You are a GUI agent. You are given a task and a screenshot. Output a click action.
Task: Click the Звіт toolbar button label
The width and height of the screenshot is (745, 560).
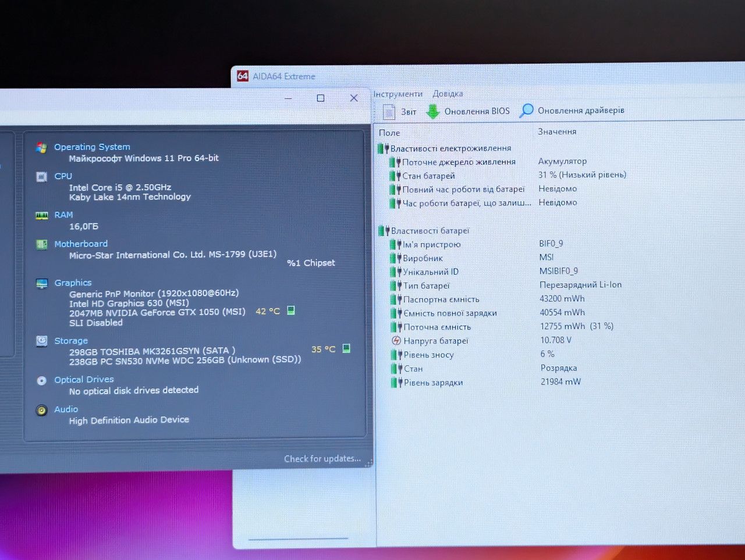(409, 112)
